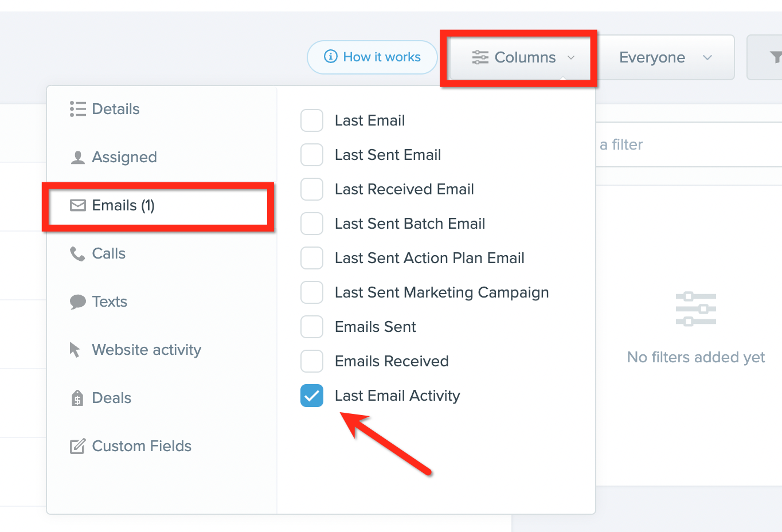Open the Columns dropdown
The width and height of the screenshot is (782, 532).
(518, 57)
